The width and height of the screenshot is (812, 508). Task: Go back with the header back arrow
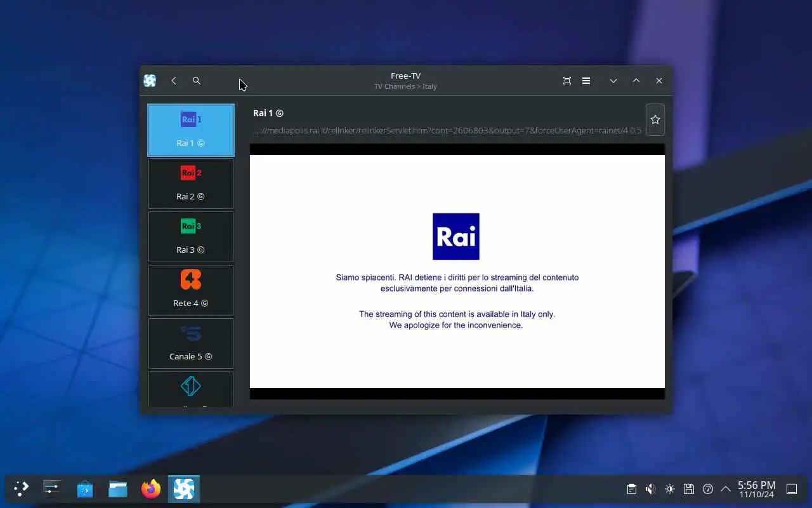pyautogui.click(x=173, y=81)
